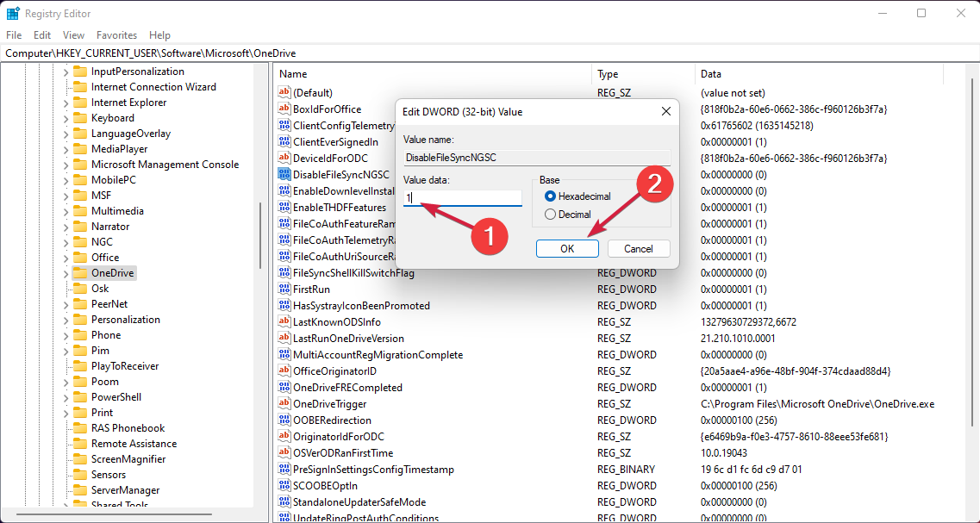
Task: Expand the Internet Explorer key
Action: (x=66, y=103)
